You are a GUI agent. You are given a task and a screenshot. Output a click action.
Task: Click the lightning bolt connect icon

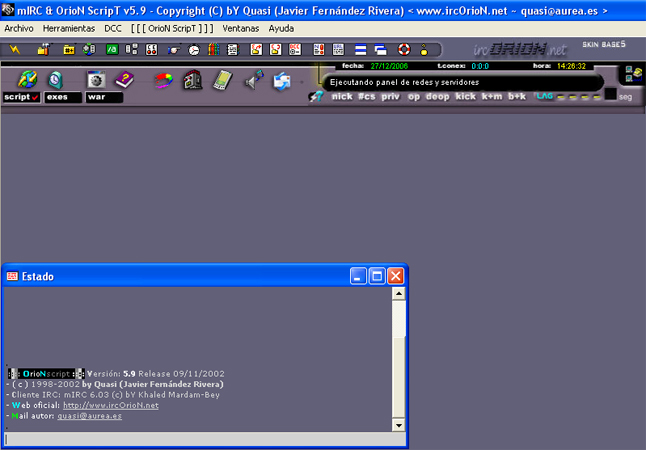tap(15, 49)
